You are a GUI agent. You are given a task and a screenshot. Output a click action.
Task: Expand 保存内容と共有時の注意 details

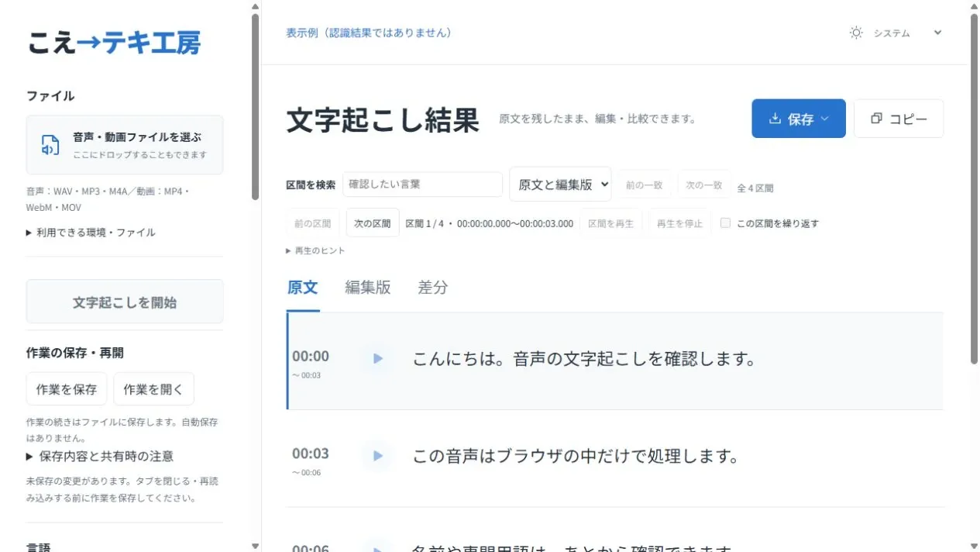coord(100,457)
